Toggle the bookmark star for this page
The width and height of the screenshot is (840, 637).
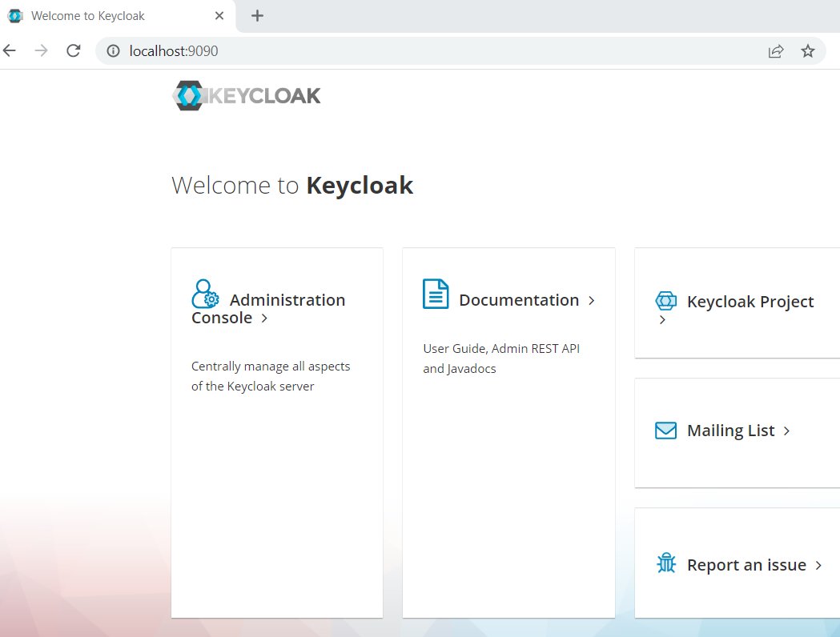pos(808,50)
